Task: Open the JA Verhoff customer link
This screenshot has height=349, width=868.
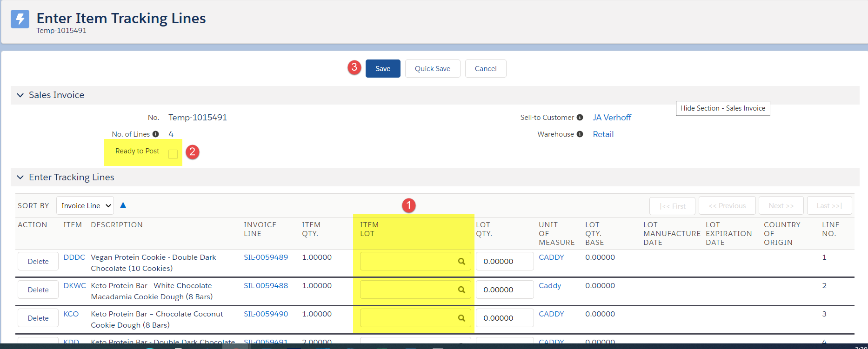Action: point(612,118)
